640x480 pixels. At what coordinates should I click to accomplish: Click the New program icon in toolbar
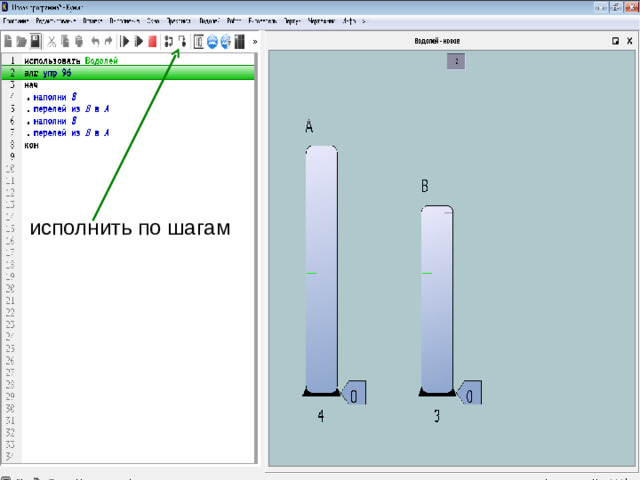point(8,42)
